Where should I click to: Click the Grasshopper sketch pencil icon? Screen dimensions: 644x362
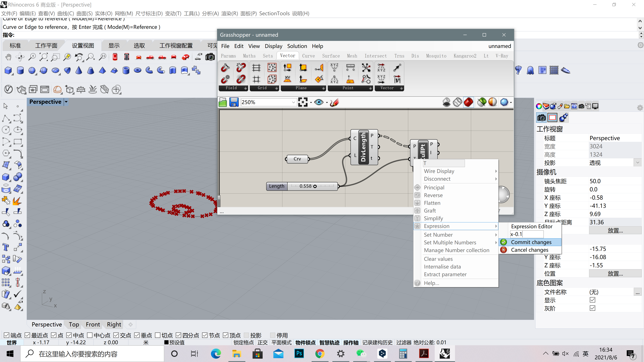334,102
